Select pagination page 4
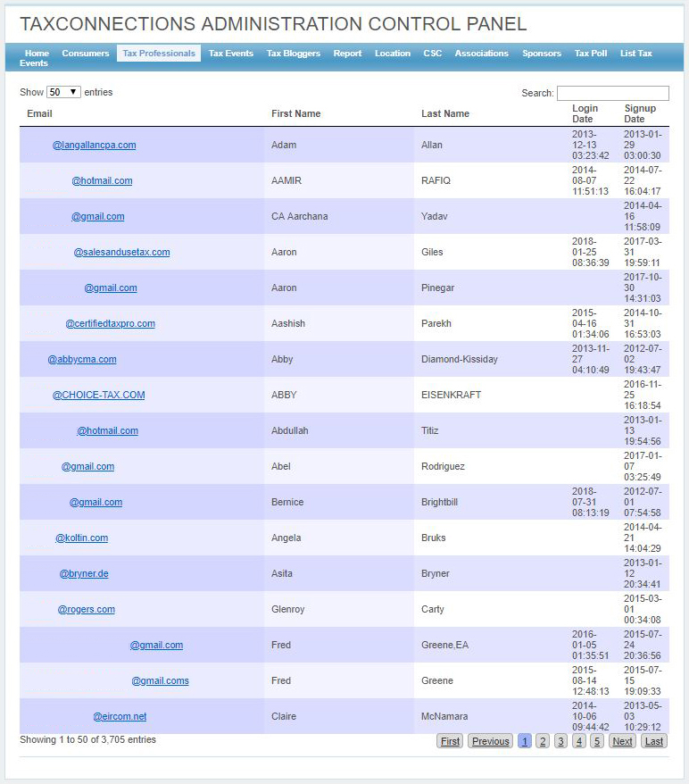This screenshot has height=784, width=689. 578,741
